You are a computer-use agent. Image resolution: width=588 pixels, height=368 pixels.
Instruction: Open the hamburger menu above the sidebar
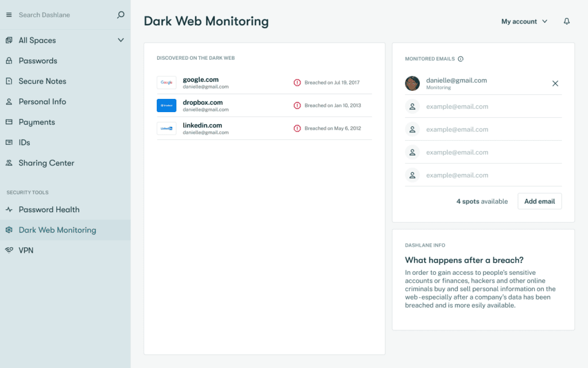click(9, 14)
